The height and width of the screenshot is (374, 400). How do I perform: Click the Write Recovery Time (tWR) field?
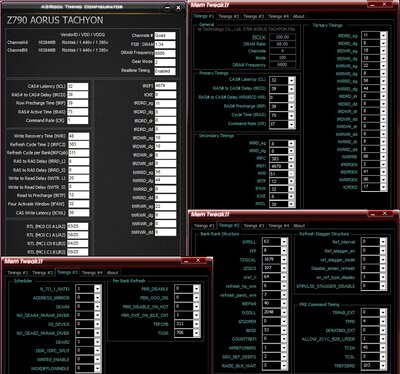[x=79, y=136]
